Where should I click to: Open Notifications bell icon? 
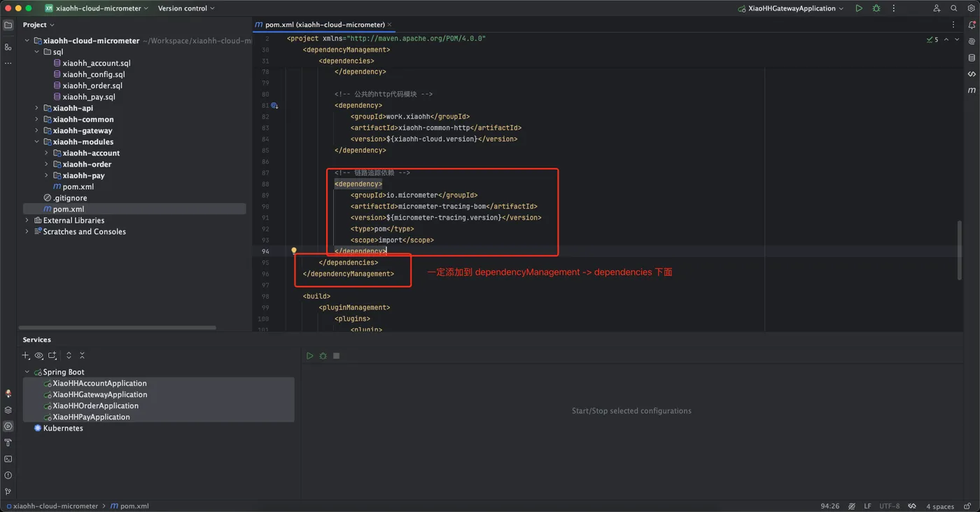(972, 25)
